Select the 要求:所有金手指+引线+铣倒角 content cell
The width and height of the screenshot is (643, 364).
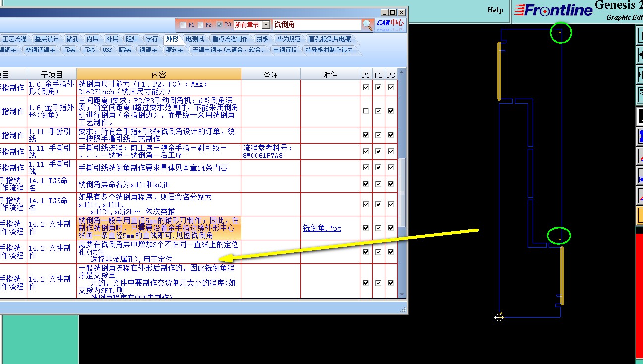(x=159, y=135)
